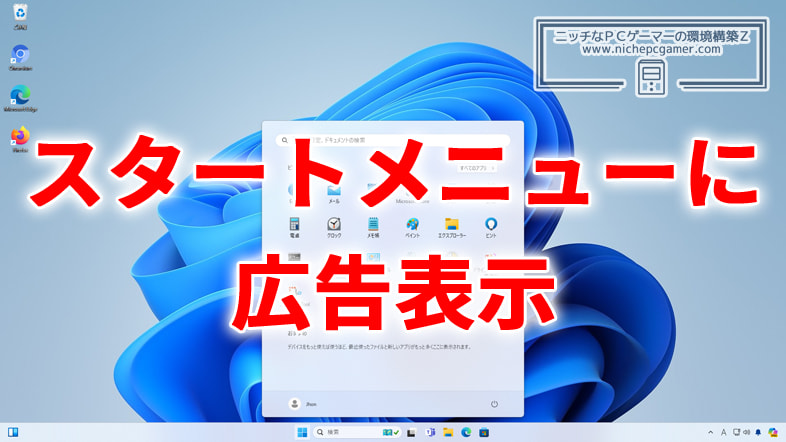
Task: Open File Explorer from Start menu pinned apps
Action: (451, 225)
